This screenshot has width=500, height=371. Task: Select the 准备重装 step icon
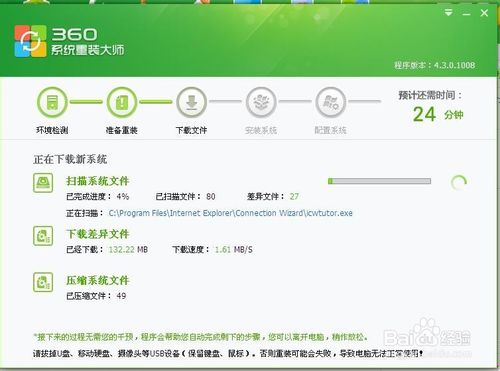[x=122, y=102]
